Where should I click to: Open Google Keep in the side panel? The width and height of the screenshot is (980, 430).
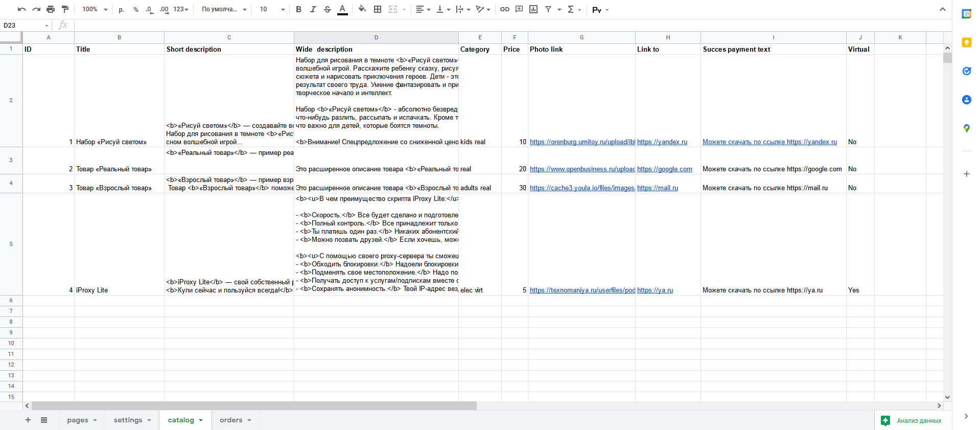[966, 42]
